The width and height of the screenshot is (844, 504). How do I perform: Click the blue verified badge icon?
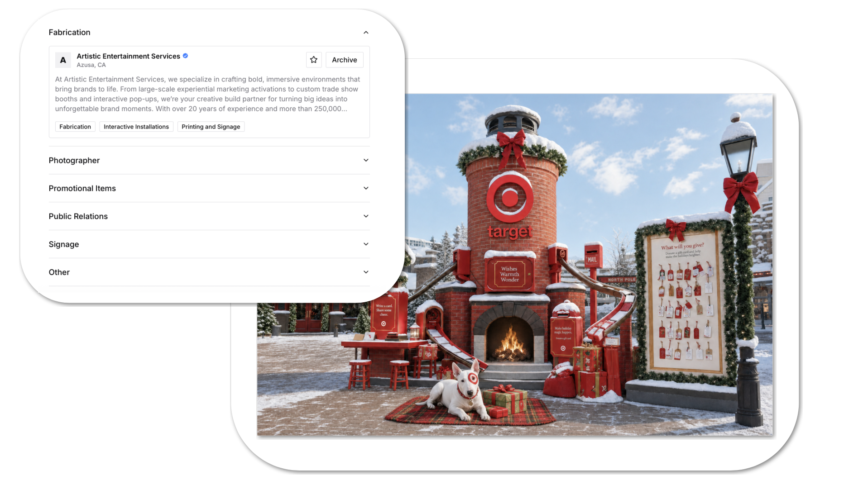185,56
